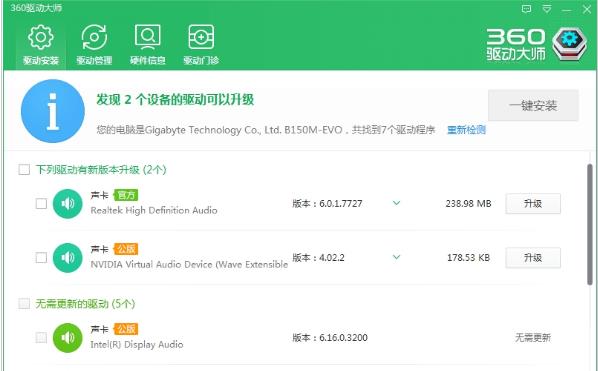Expand version dropdown for NVIDIA 4.02.2

pyautogui.click(x=397, y=257)
